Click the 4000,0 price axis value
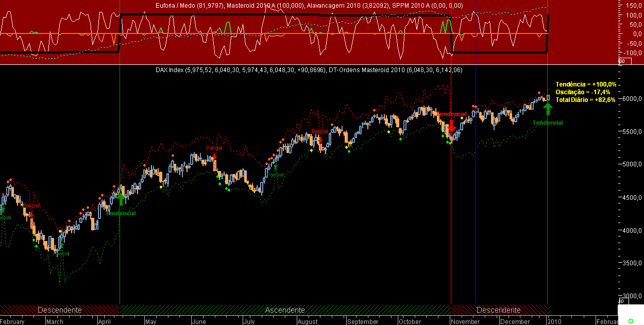Image resolution: width=644 pixels, height=325 pixels. [x=632, y=230]
